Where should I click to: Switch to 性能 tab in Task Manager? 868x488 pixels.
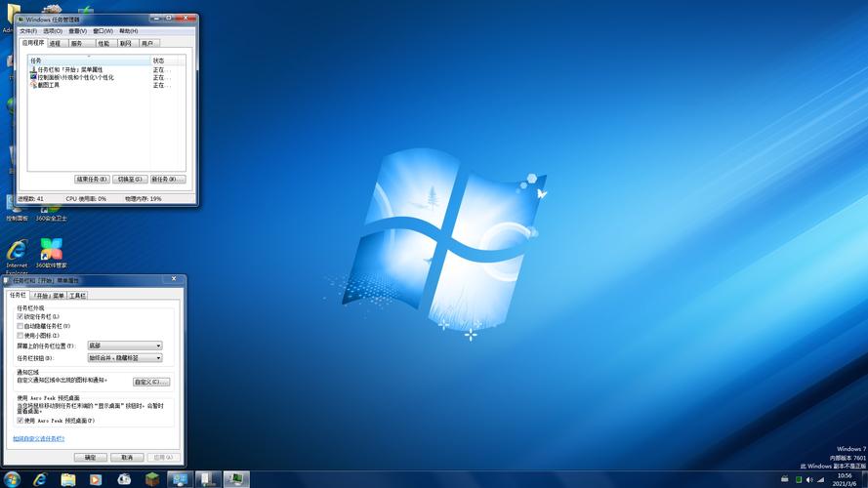(x=104, y=43)
